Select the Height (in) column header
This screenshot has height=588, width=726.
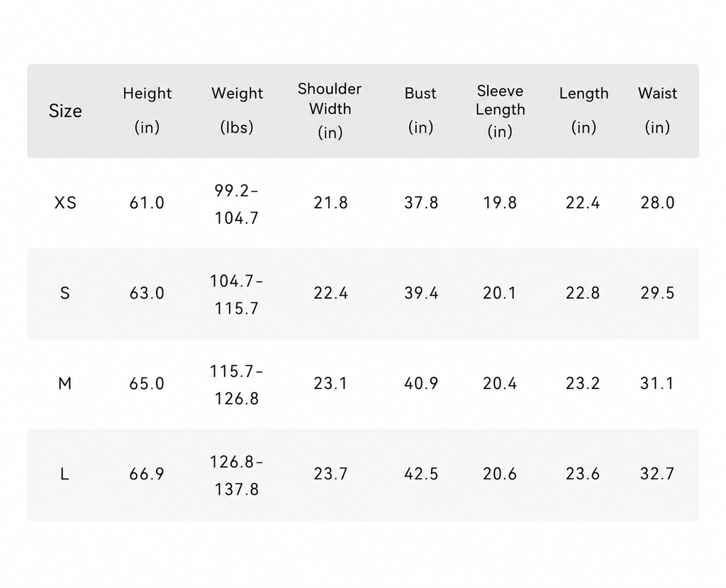tap(147, 110)
